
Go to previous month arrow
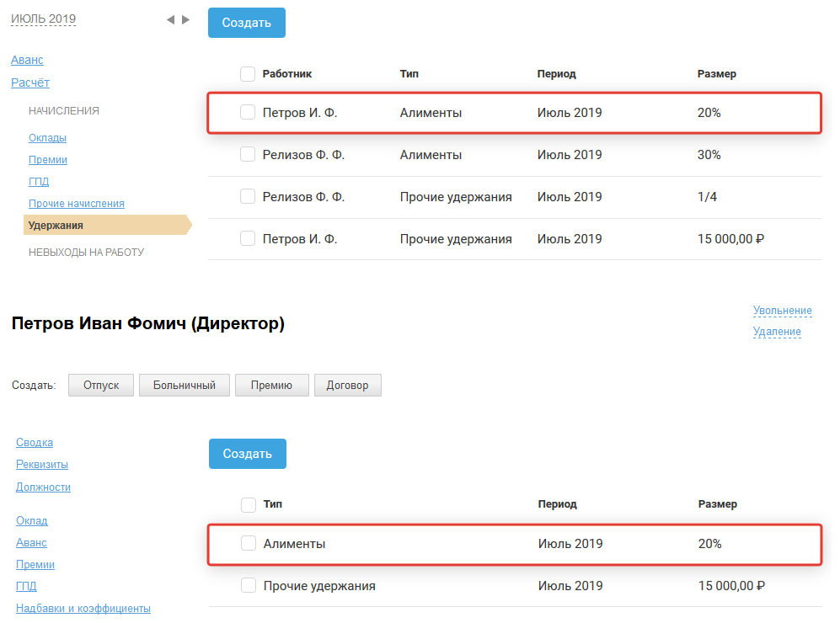point(170,20)
